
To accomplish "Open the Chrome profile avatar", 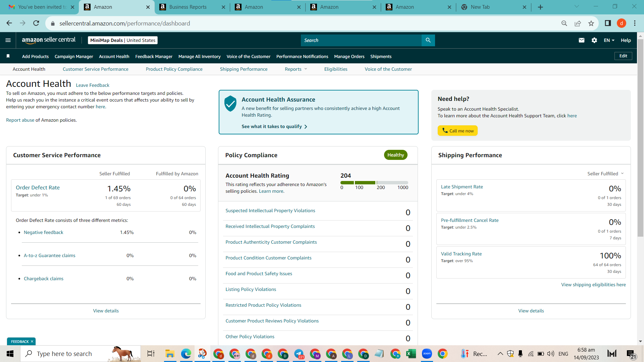I will [x=622, y=23].
